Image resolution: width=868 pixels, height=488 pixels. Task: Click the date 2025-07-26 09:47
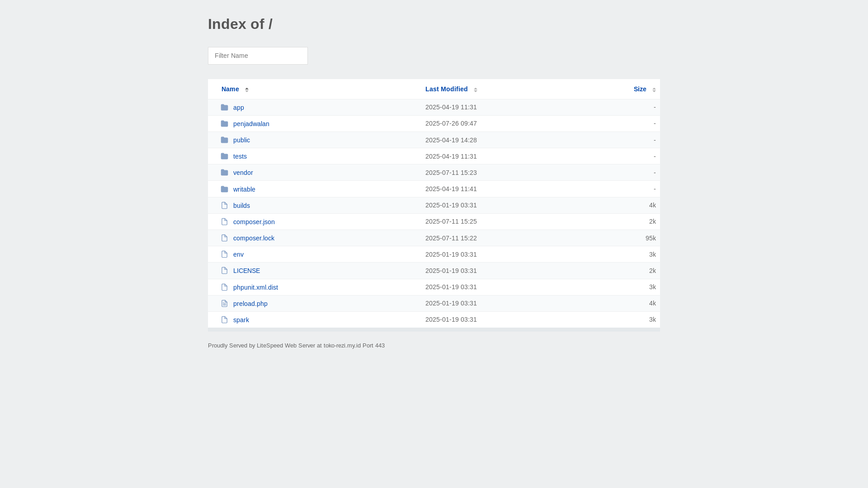(451, 123)
